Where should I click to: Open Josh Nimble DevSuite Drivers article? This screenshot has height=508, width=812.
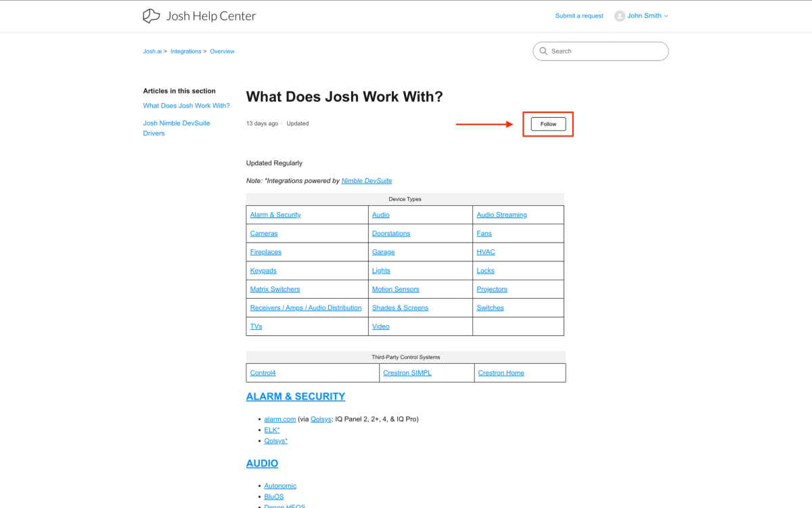[177, 128]
